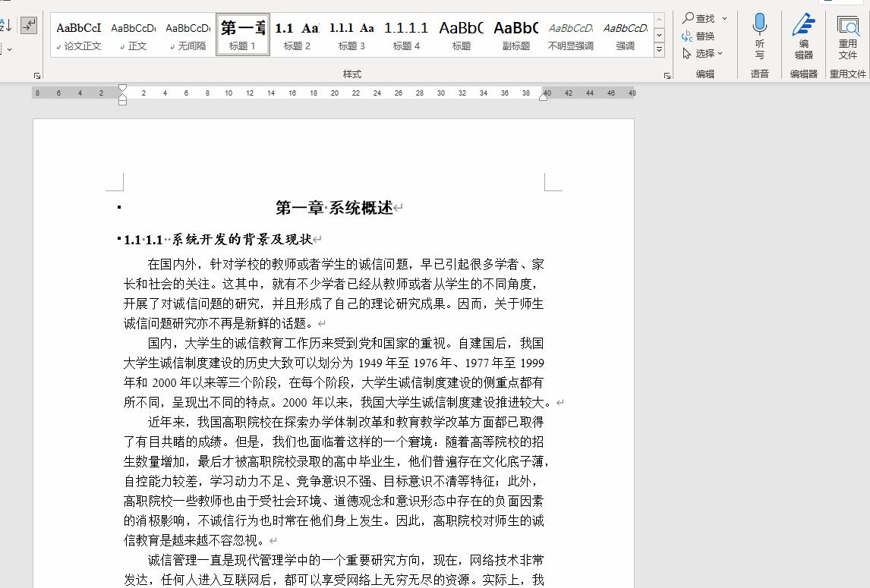This screenshot has height=588, width=870.
Task: Toggle show/hide formatting marks
Action: [29, 25]
